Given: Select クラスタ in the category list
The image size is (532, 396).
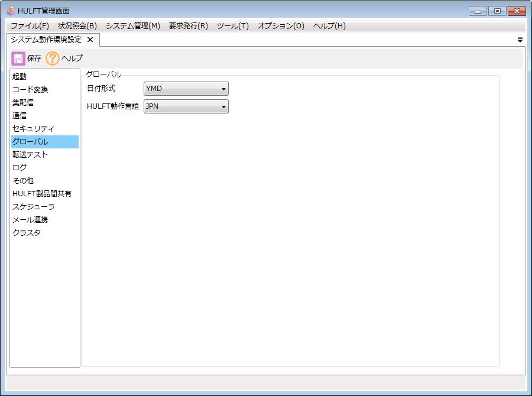Looking at the screenshot, I should (x=45, y=232).
